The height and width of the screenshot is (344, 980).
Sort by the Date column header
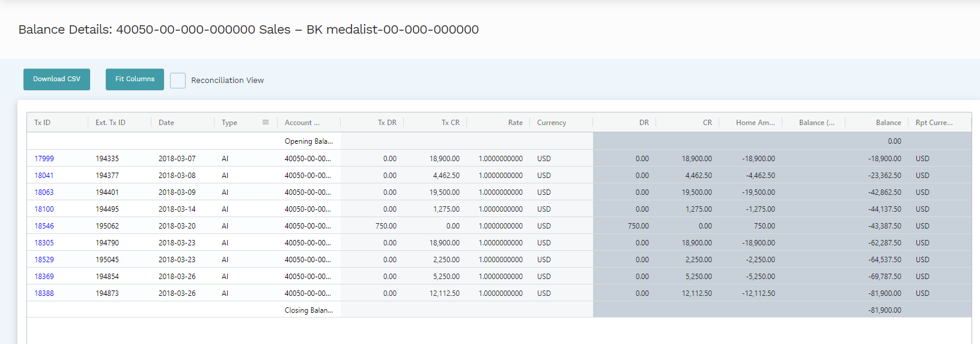[x=166, y=123]
